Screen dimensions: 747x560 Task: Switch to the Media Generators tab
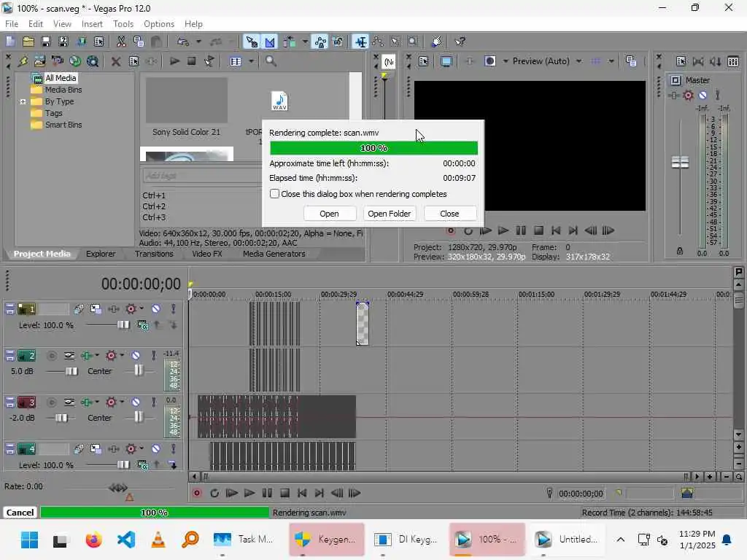tap(274, 254)
